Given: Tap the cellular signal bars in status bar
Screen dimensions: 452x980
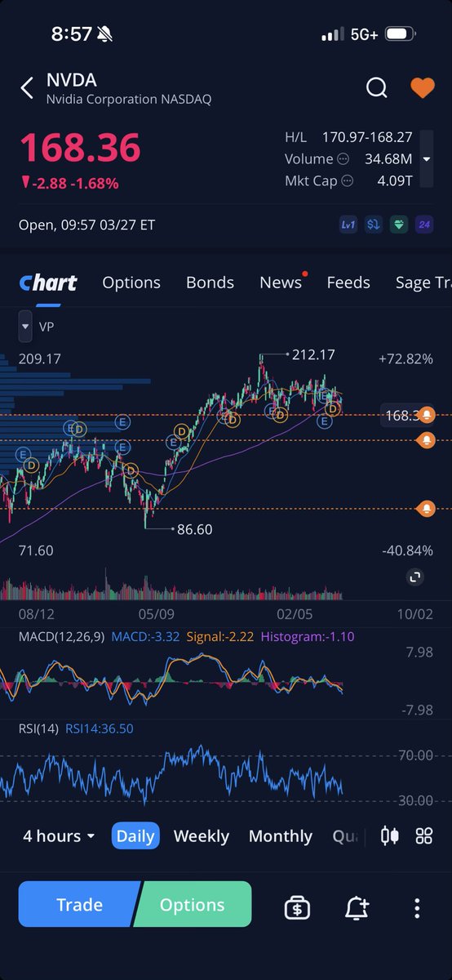Looking at the screenshot, I should [x=332, y=35].
